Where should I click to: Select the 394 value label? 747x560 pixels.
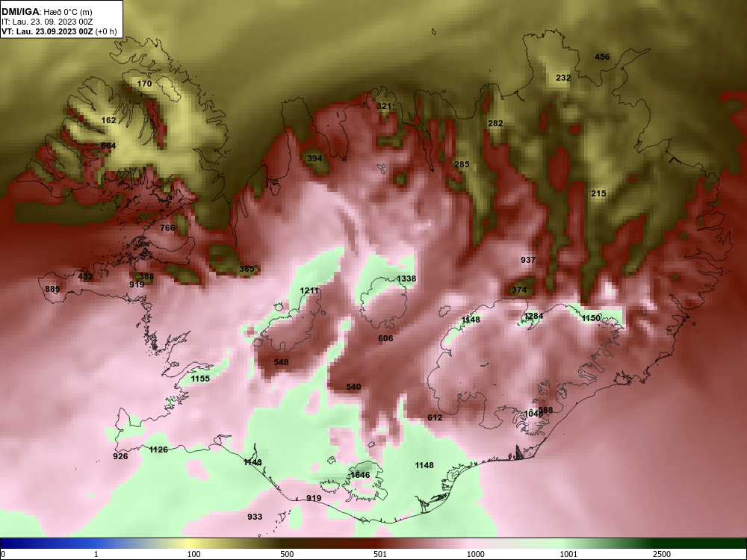pos(314,158)
